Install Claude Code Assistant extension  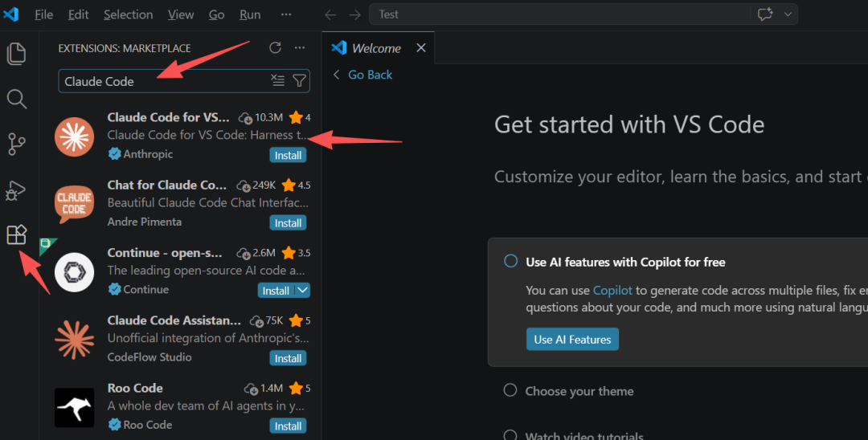(x=288, y=358)
